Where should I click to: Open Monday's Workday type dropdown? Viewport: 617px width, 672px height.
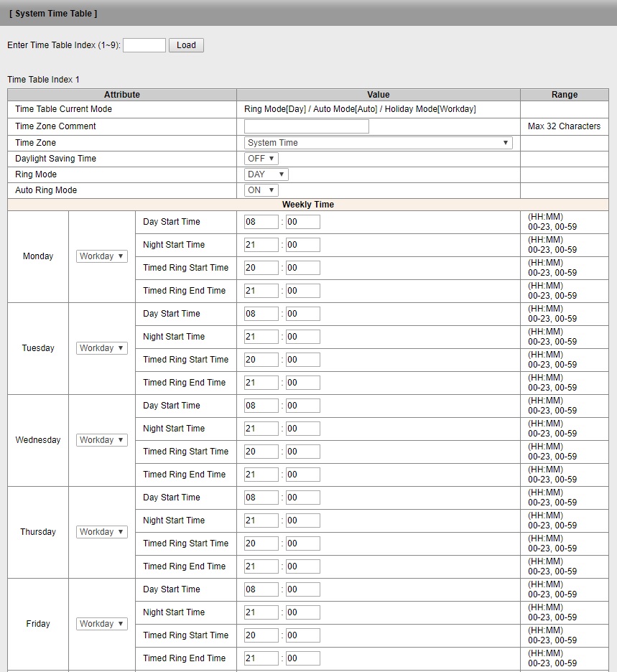pyautogui.click(x=101, y=256)
